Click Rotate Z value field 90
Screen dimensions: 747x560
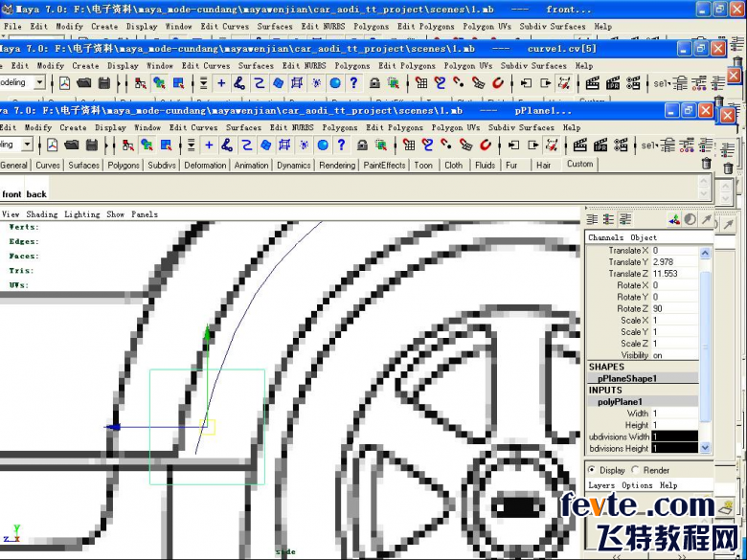(674, 308)
